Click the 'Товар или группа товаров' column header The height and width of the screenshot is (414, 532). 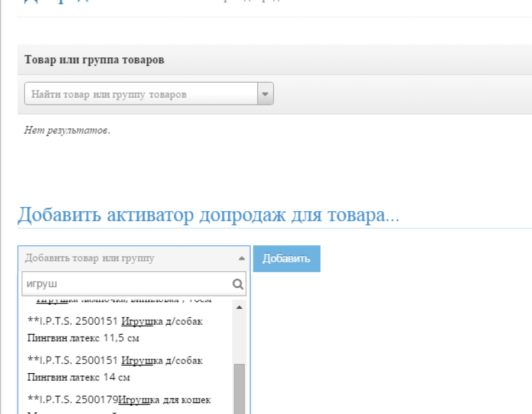(95, 60)
